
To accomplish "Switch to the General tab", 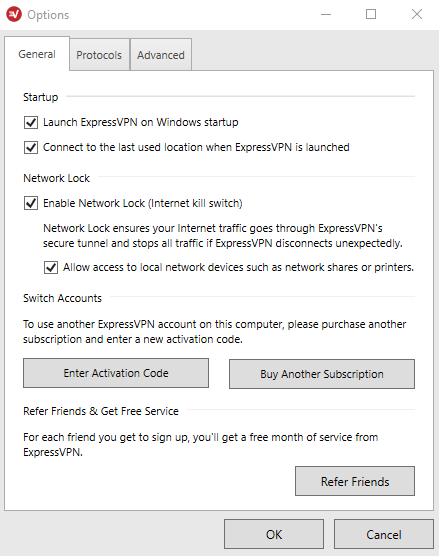I will tap(37, 54).
